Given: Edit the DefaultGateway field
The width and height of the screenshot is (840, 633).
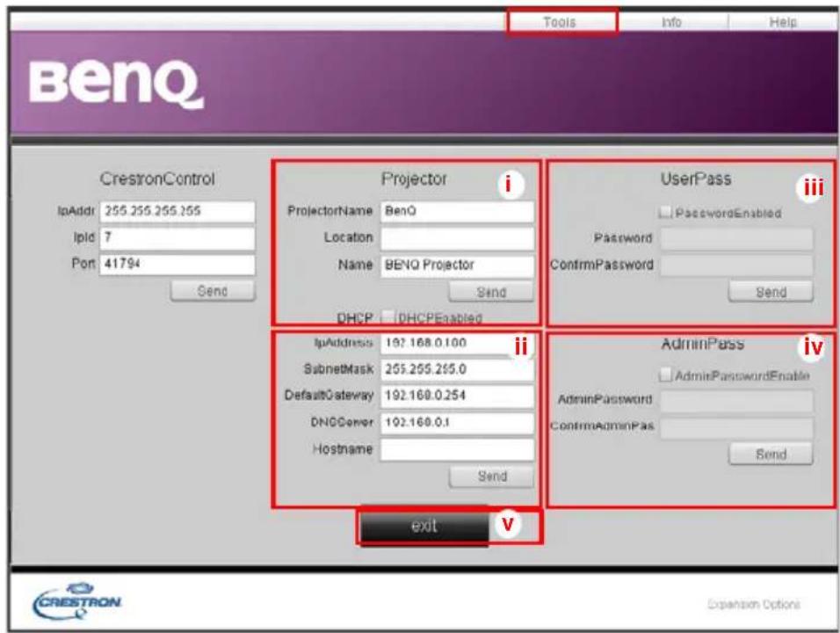Looking at the screenshot, I should point(457,396).
